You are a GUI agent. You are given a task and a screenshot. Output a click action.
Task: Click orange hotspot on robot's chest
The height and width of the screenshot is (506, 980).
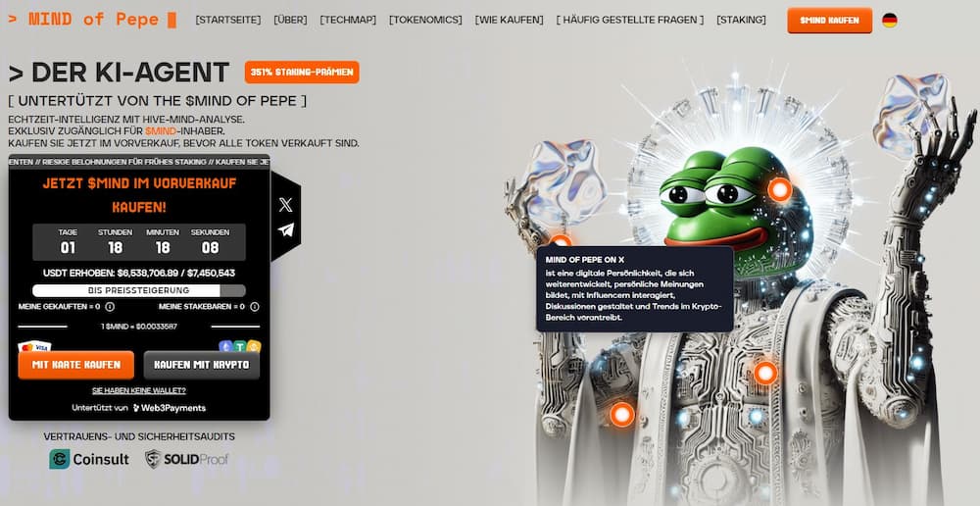coord(765,373)
